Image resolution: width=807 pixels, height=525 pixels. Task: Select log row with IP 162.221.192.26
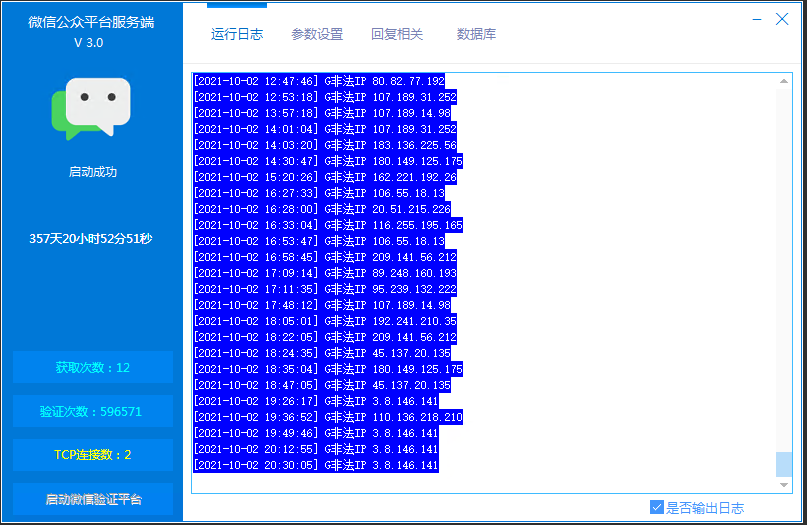(325, 177)
